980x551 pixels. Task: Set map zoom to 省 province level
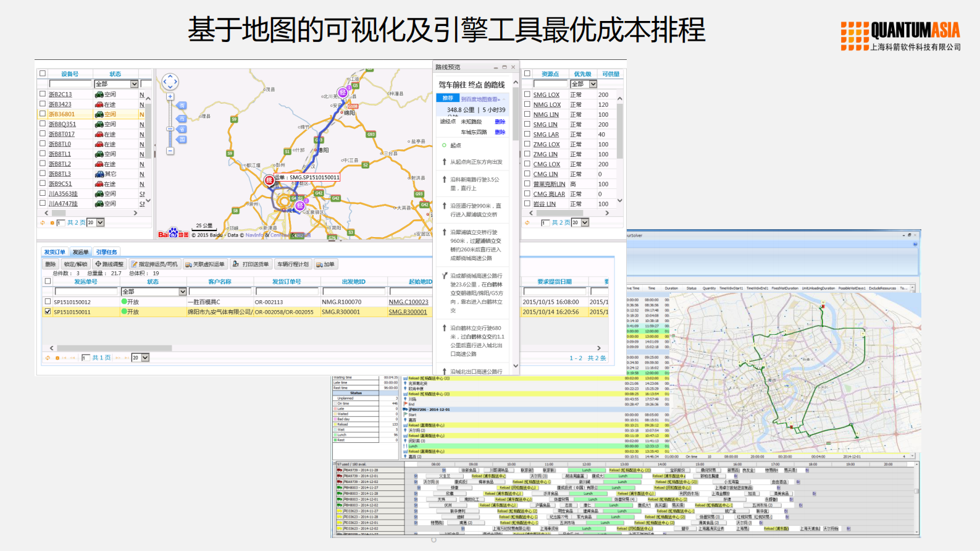[182, 129]
